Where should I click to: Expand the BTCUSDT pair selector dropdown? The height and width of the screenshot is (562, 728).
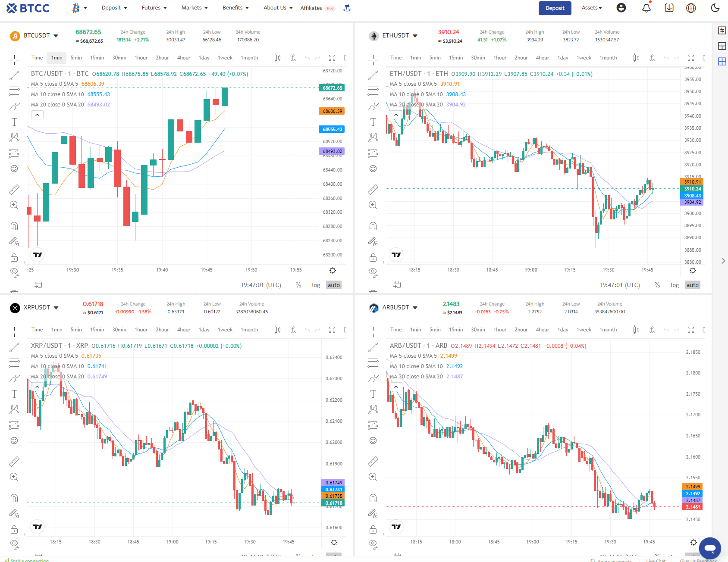click(x=56, y=36)
